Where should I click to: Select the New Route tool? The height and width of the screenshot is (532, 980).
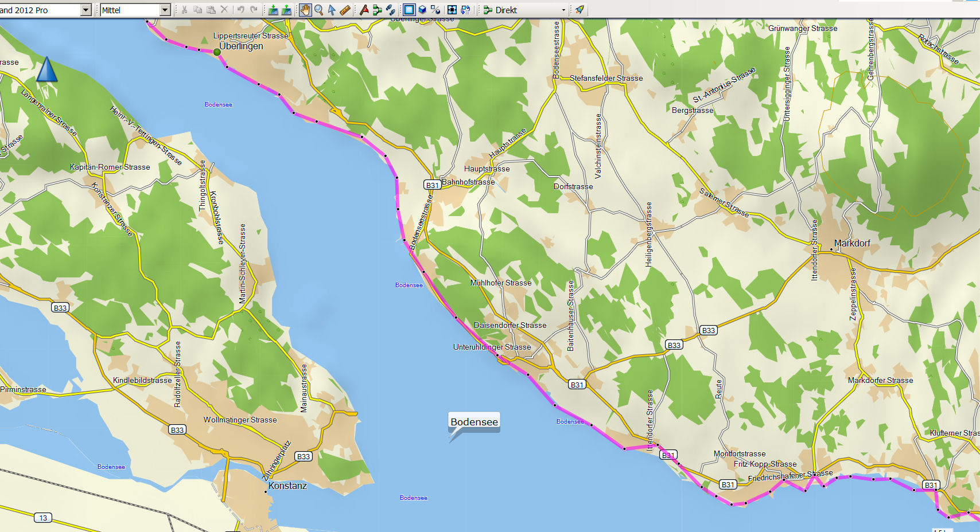pyautogui.click(x=377, y=10)
